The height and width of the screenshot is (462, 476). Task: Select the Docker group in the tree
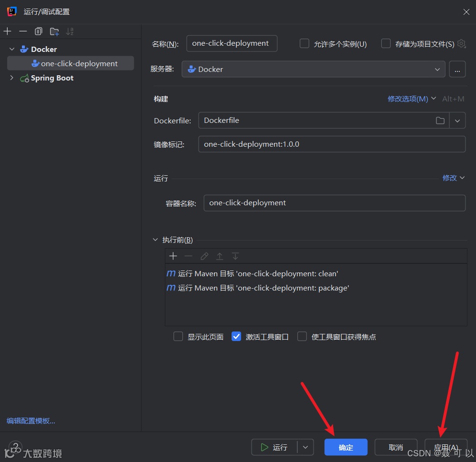[x=44, y=49]
